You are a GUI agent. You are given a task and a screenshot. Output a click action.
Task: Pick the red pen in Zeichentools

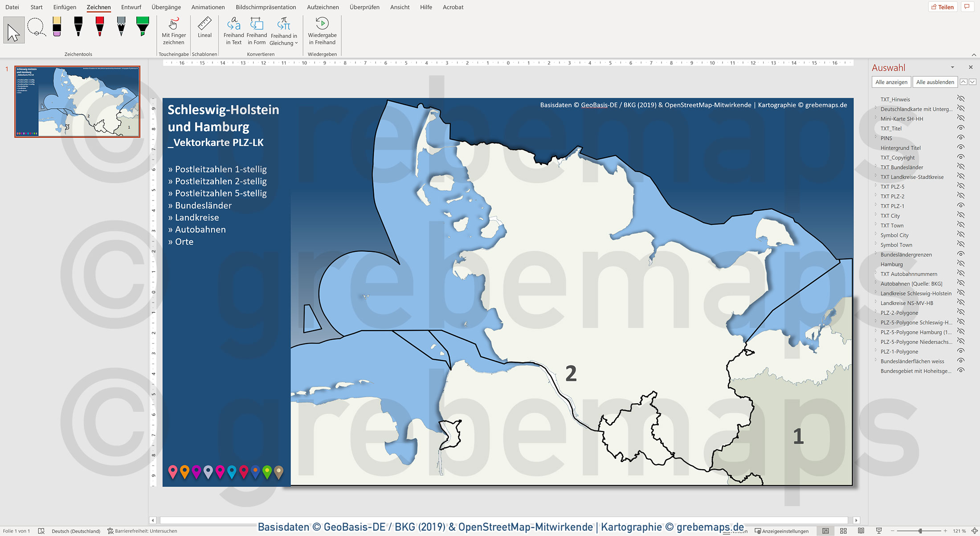pos(100,27)
